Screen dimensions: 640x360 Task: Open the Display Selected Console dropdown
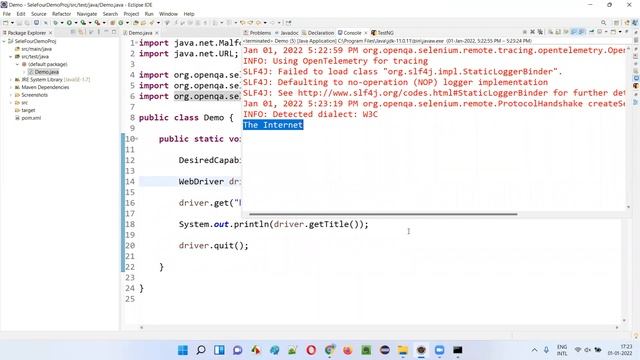[606, 31]
